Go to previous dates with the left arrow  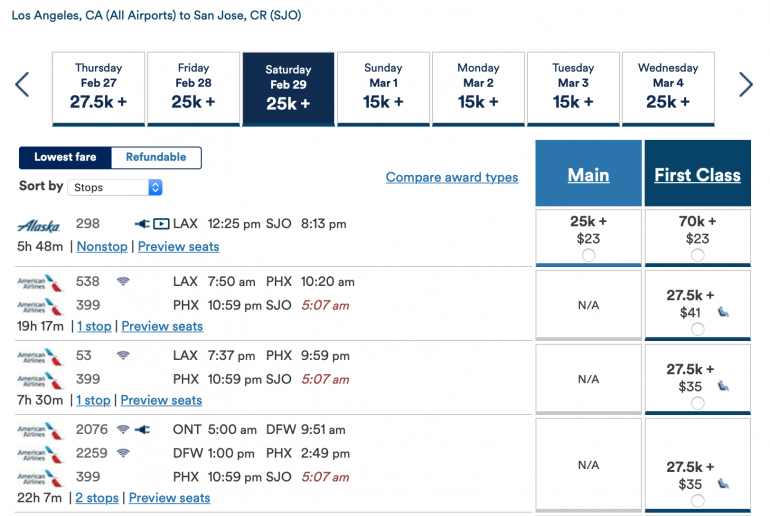(22, 85)
